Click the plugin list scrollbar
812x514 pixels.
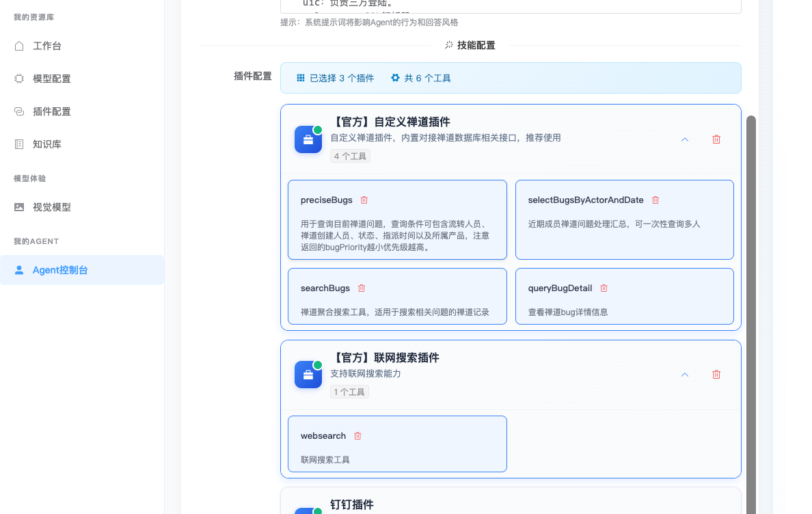click(751, 314)
